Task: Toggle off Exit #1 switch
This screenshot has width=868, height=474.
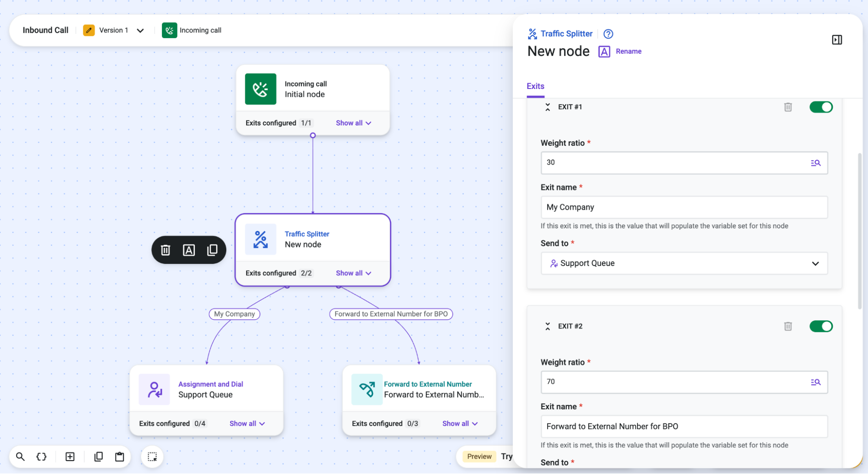Action: pyautogui.click(x=821, y=107)
